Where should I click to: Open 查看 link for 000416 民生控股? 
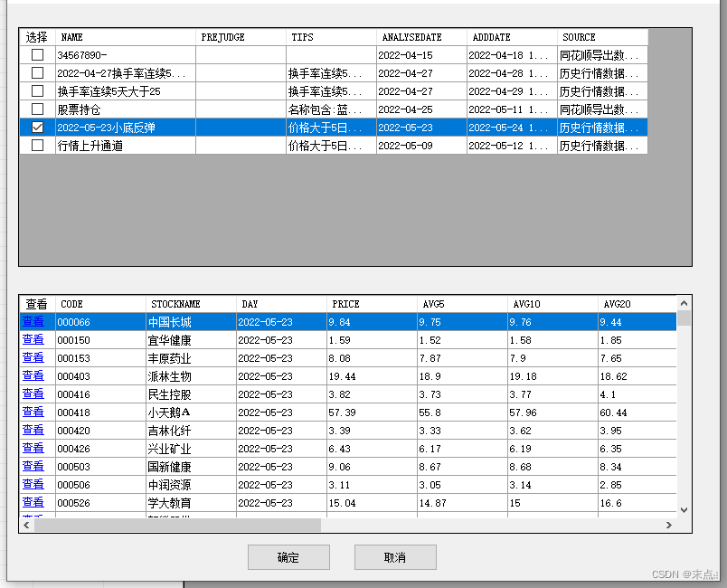click(x=33, y=394)
